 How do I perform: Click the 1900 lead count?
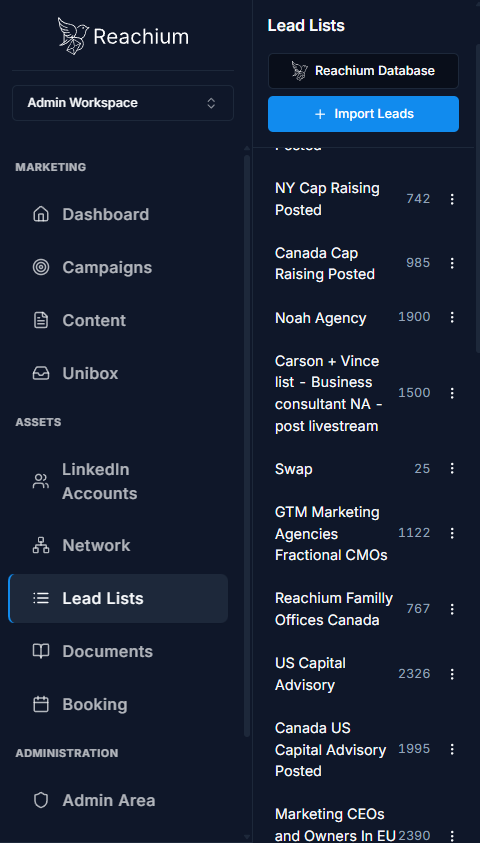pyautogui.click(x=414, y=317)
